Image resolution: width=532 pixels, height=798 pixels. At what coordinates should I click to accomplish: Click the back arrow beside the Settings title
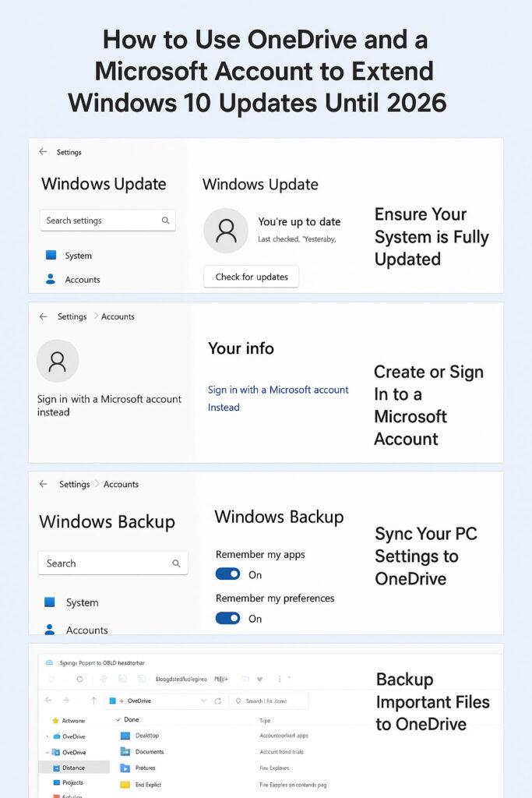43,152
